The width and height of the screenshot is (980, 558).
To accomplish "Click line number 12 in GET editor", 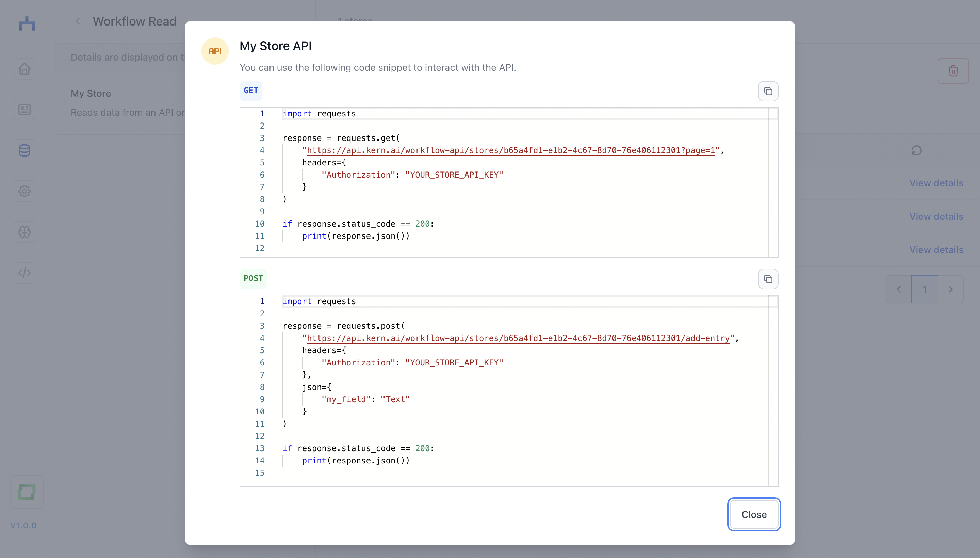I will (260, 248).
